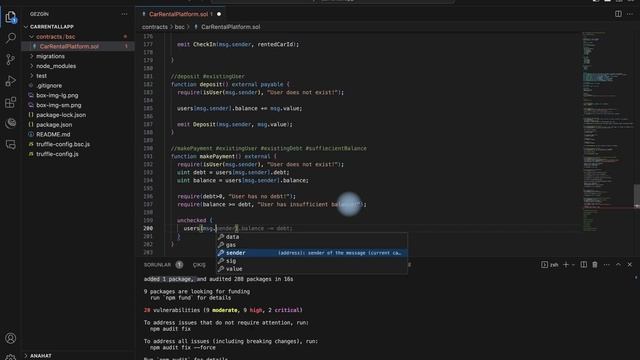Close the terminal panel
Screen dimensions: 640x360
click(630, 264)
